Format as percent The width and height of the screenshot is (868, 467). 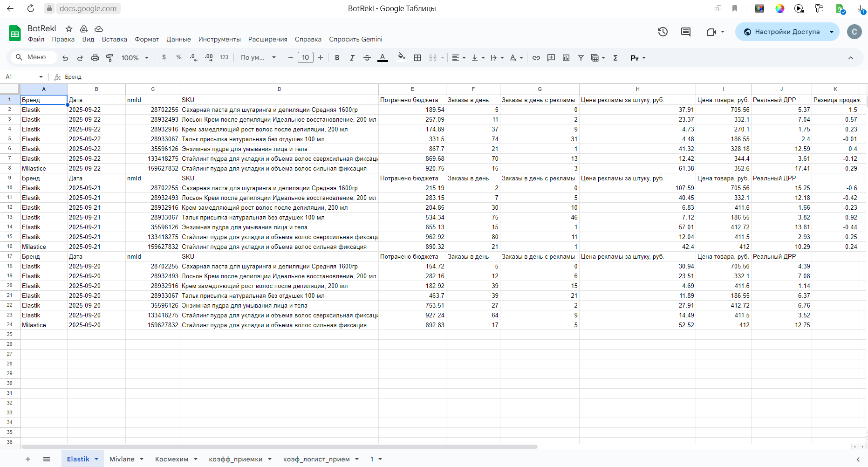[179, 57]
